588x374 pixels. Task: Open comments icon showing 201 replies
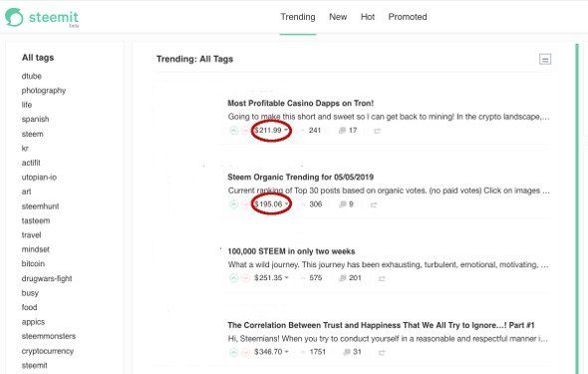pos(342,278)
